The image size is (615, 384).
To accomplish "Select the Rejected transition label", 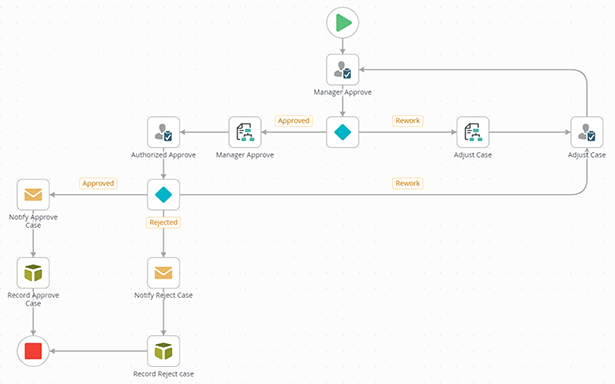I will pyautogui.click(x=164, y=222).
